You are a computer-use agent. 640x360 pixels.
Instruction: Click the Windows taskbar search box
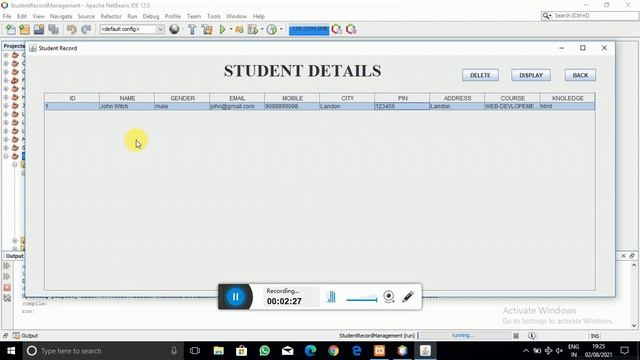coord(103,351)
